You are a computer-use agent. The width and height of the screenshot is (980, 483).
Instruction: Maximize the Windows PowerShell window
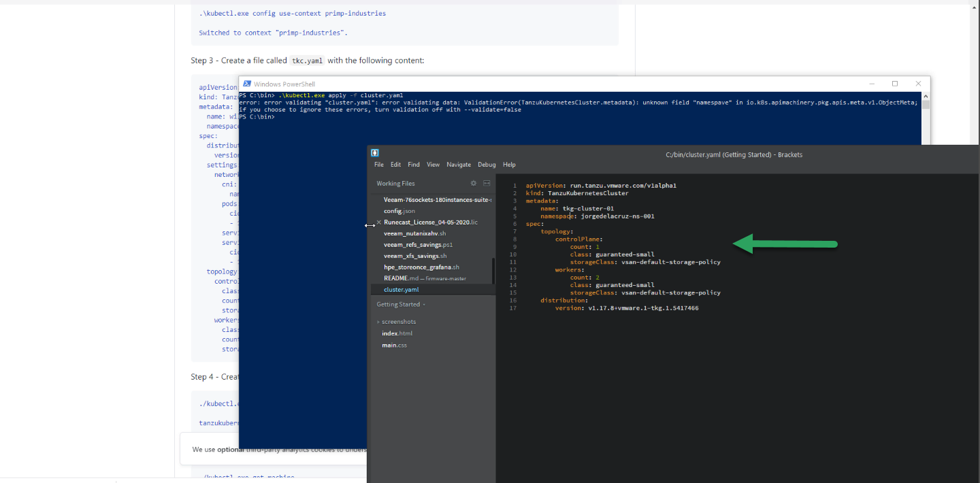click(895, 84)
